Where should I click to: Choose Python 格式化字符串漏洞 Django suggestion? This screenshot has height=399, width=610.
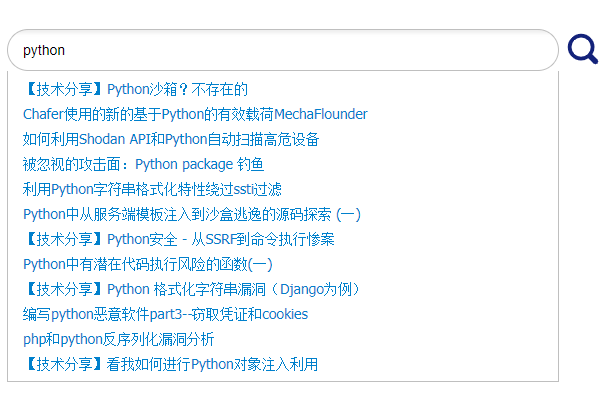click(x=192, y=289)
